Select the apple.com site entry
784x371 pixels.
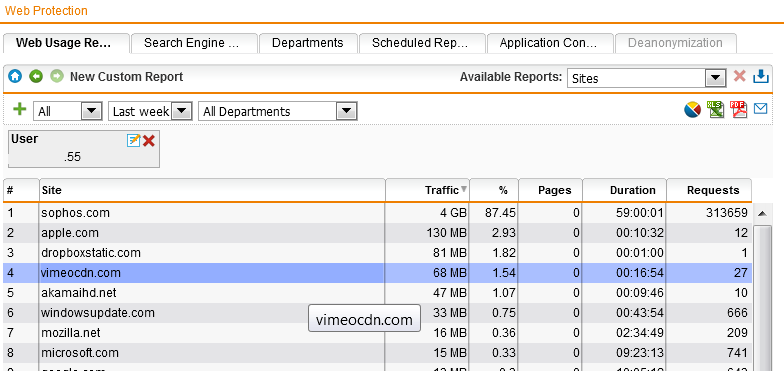70,233
